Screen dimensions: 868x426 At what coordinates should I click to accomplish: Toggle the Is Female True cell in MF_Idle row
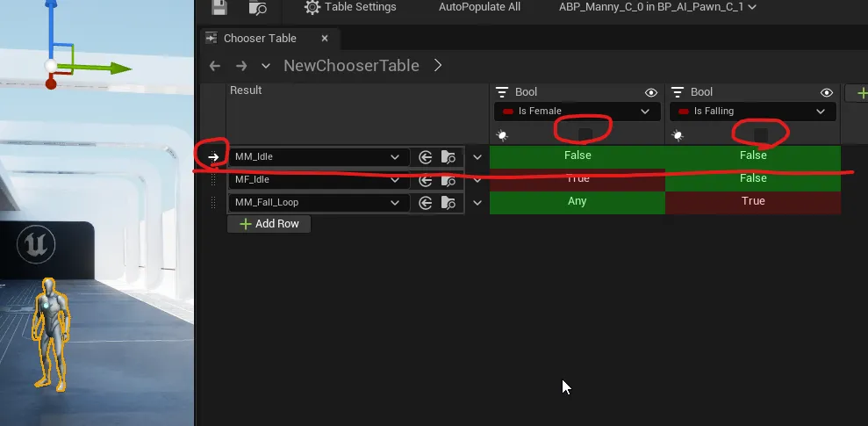pyautogui.click(x=577, y=179)
